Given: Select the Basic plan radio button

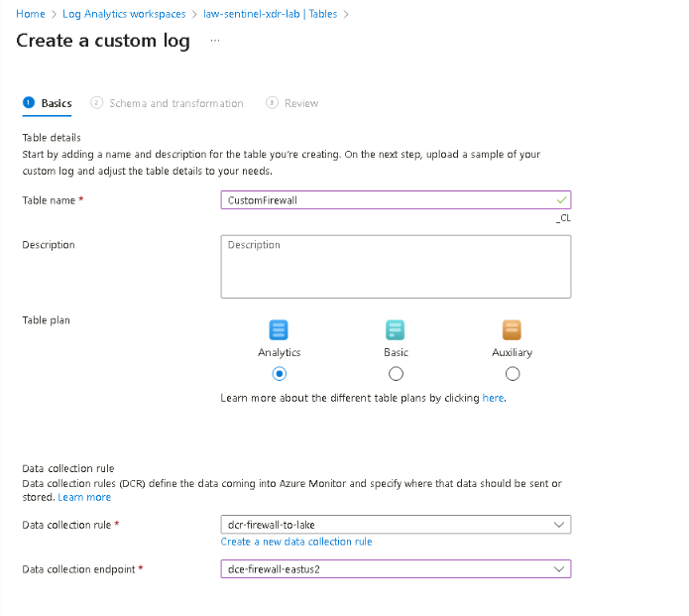Looking at the screenshot, I should [x=396, y=374].
